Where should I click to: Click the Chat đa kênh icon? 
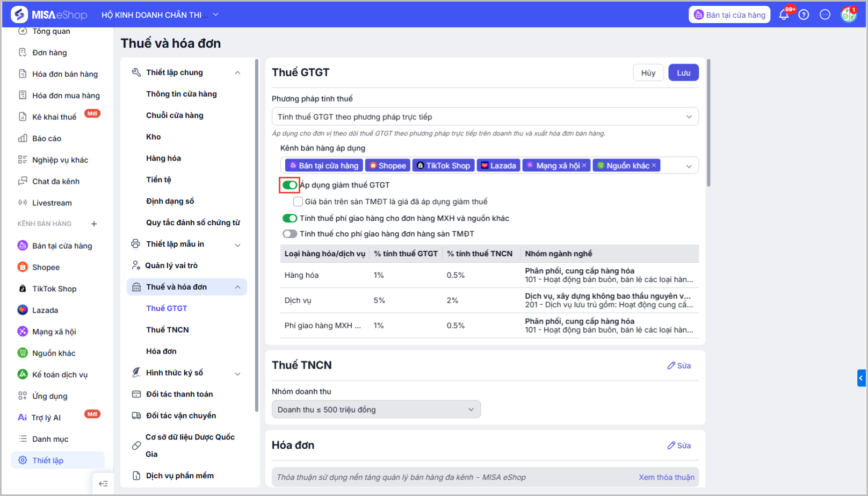(23, 181)
